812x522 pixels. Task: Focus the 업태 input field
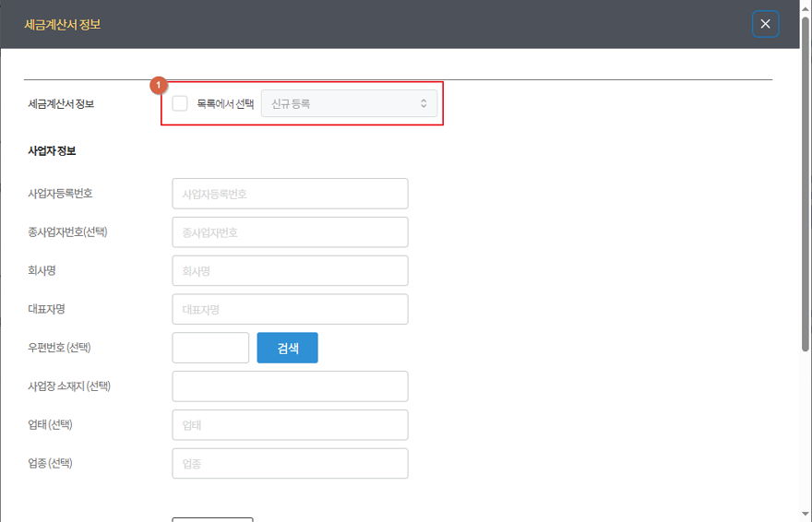tap(290, 425)
